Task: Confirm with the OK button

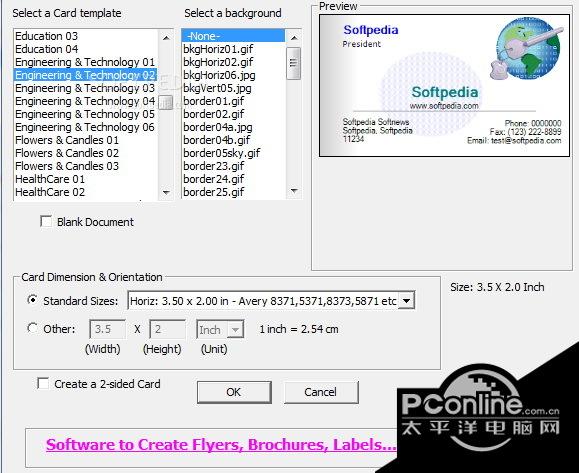Action: coord(234,392)
